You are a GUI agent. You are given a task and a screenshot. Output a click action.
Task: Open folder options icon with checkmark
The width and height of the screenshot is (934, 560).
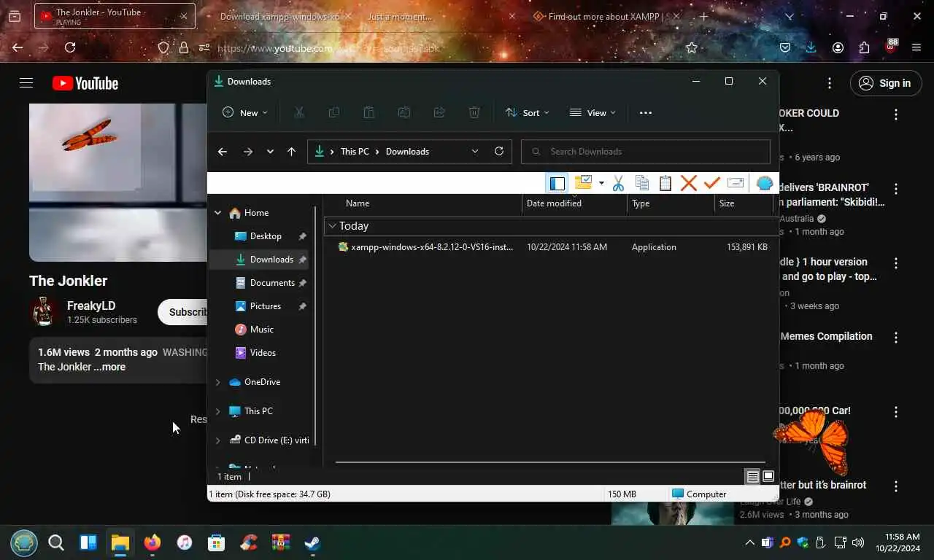tap(583, 182)
